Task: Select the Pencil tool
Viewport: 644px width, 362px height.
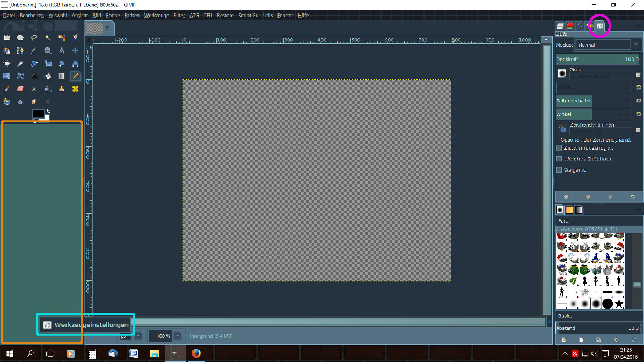Action: (75, 76)
